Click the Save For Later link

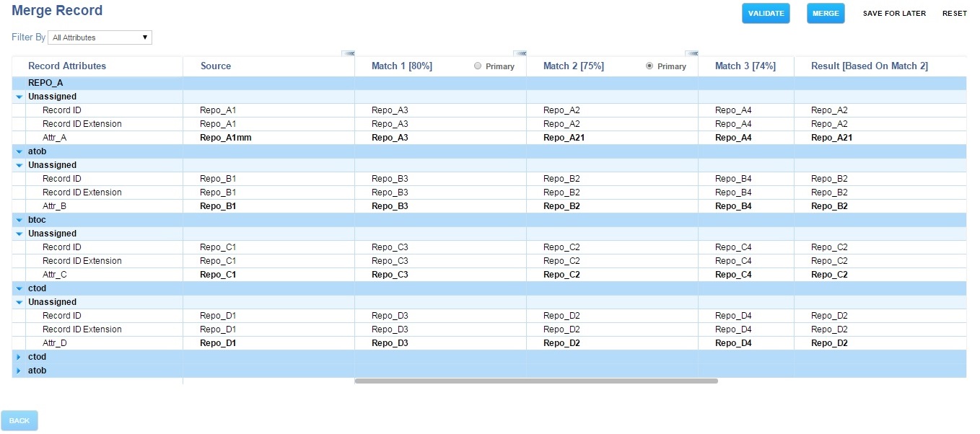[x=894, y=14]
